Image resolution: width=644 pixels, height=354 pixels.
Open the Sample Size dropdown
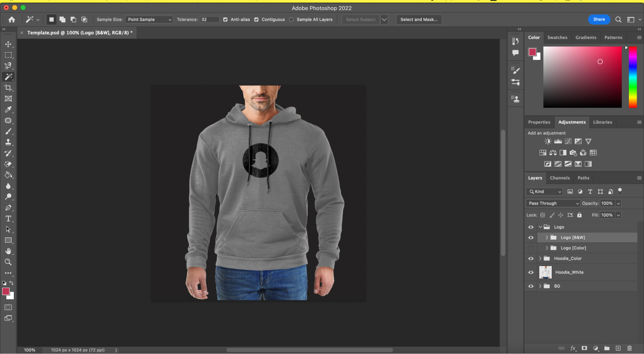point(149,20)
